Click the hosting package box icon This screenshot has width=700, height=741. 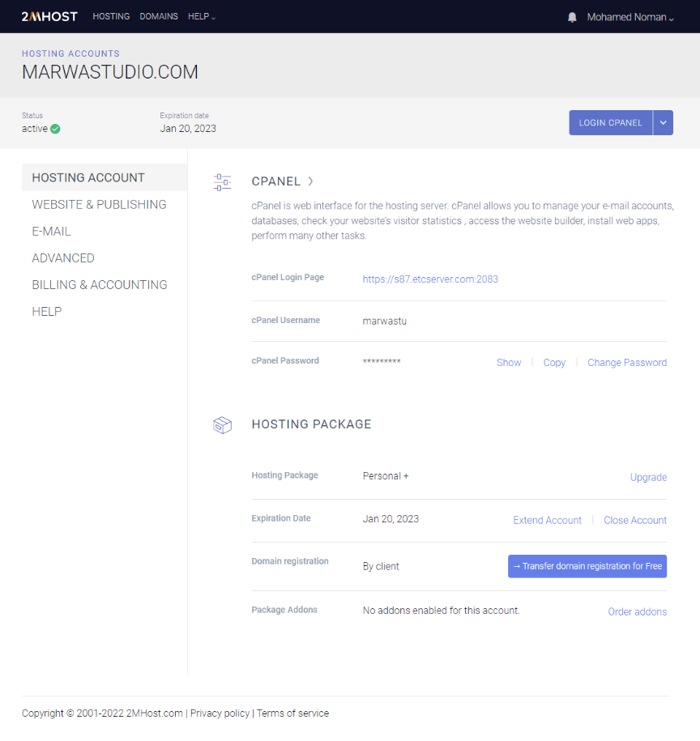(x=222, y=425)
